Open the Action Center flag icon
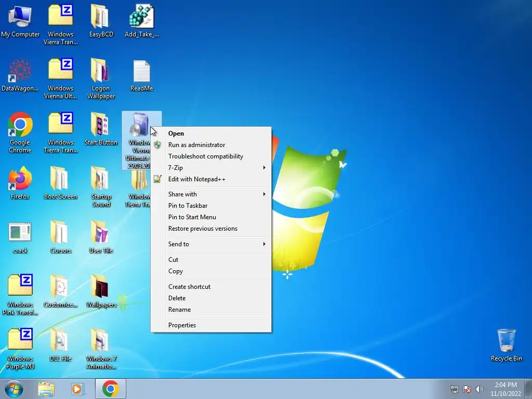Image resolution: width=532 pixels, height=399 pixels. coord(467,389)
